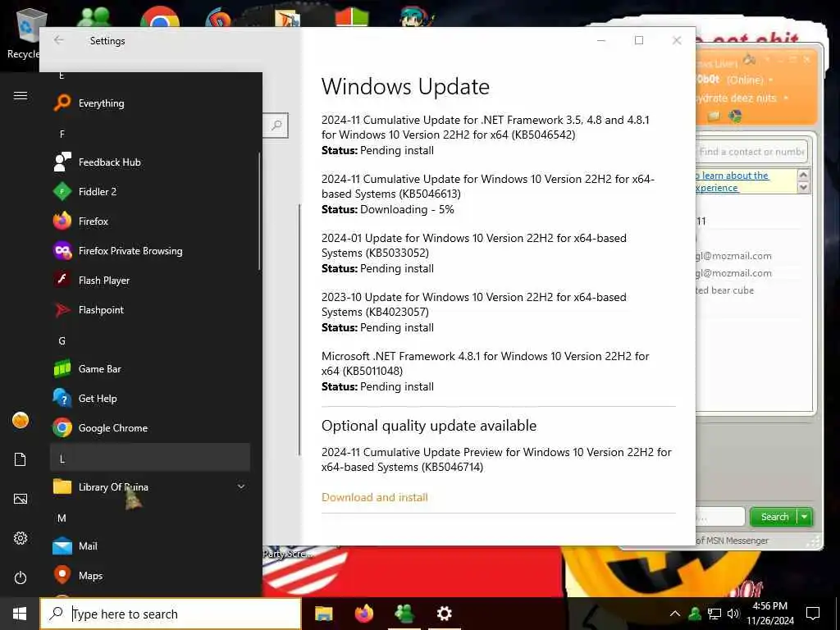Open the notification Action Center
840x630 pixels.
[x=813, y=614]
